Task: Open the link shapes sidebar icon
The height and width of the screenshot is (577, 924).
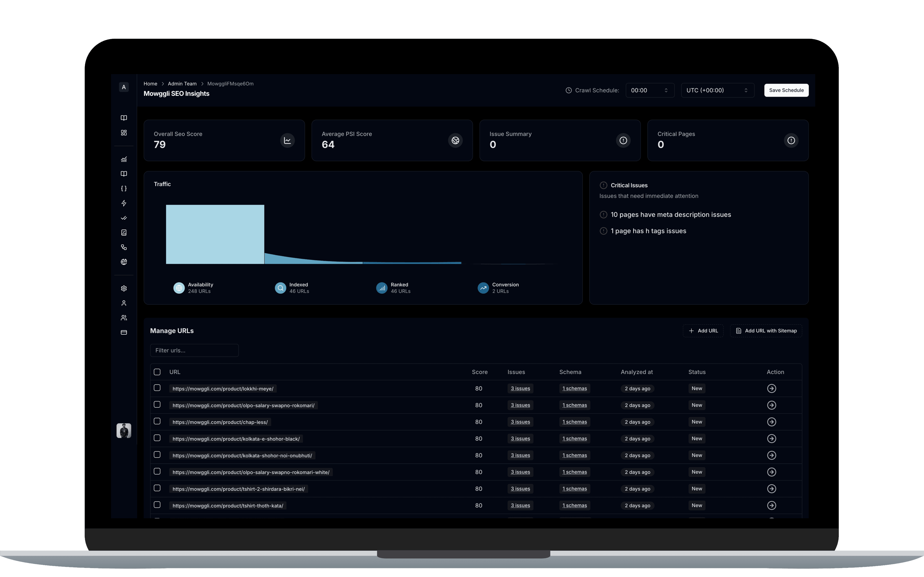Action: 124,247
